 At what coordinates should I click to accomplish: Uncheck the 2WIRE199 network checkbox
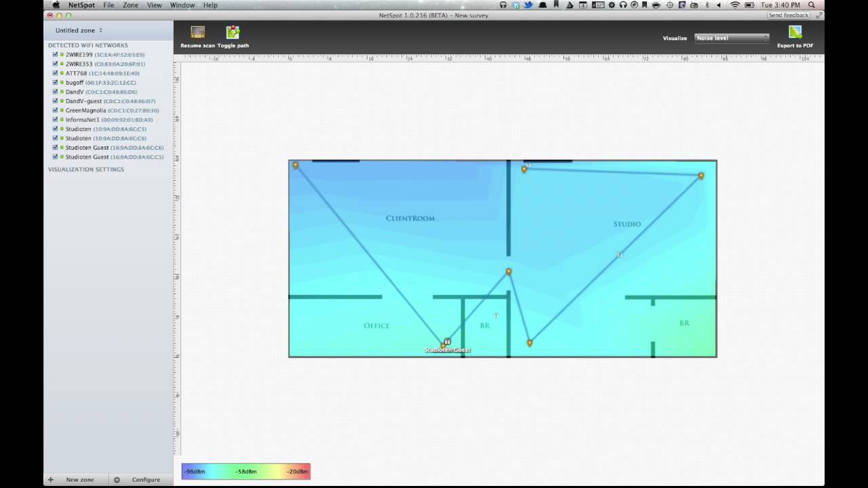(55, 54)
